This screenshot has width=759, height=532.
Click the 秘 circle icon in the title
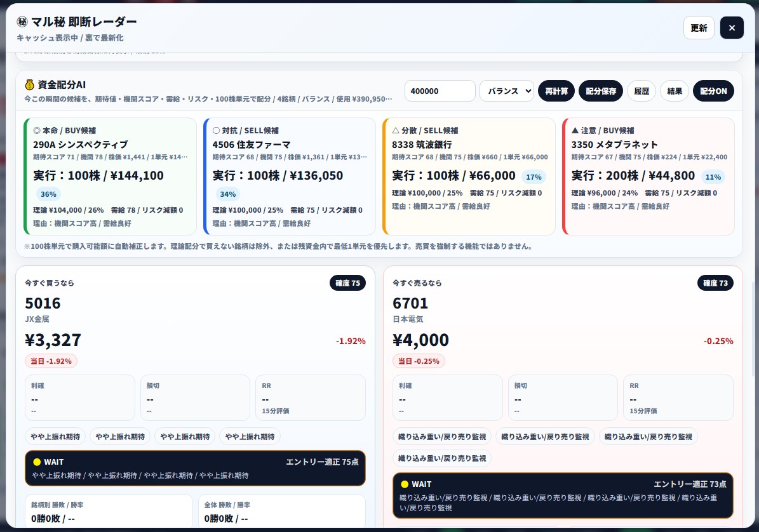point(22,22)
